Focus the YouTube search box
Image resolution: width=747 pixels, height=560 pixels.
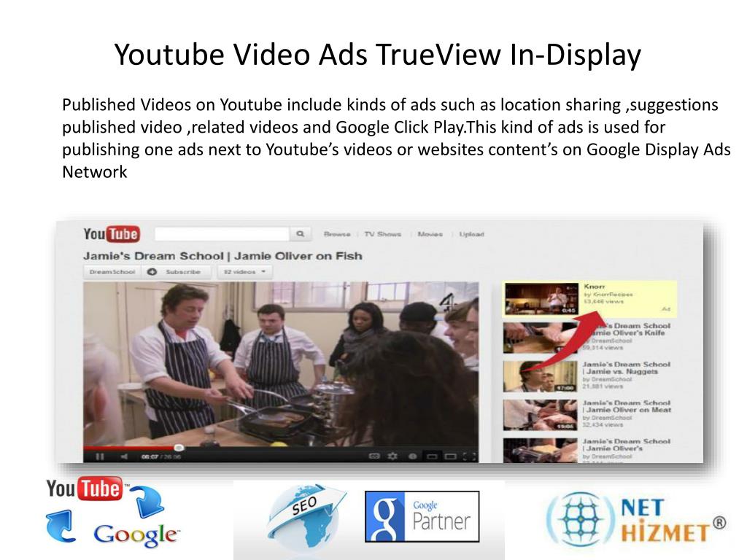point(222,234)
